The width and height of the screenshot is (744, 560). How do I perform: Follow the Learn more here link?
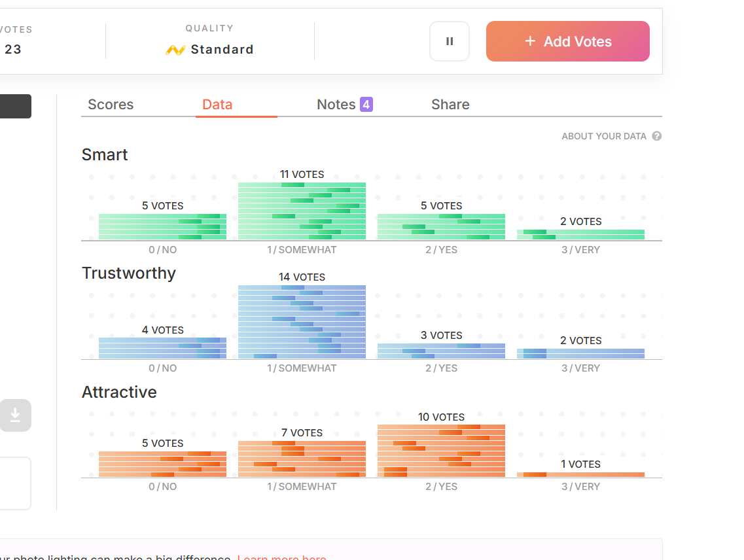click(281, 557)
